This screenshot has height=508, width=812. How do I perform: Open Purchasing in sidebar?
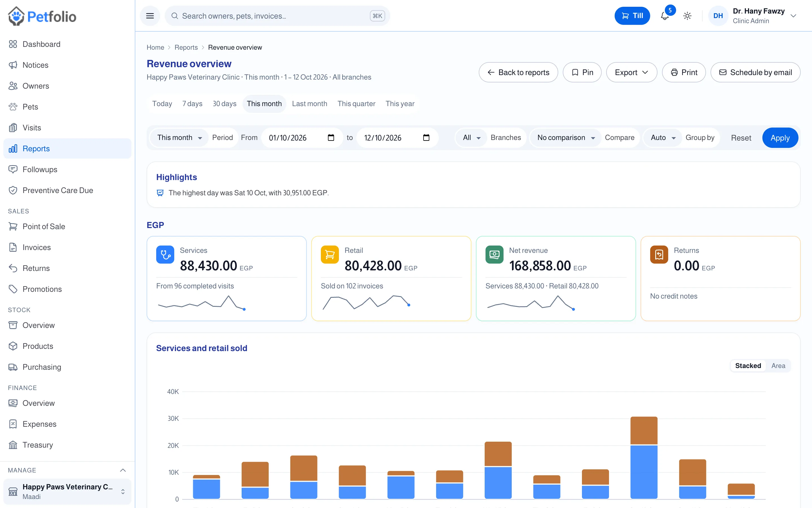click(67, 367)
